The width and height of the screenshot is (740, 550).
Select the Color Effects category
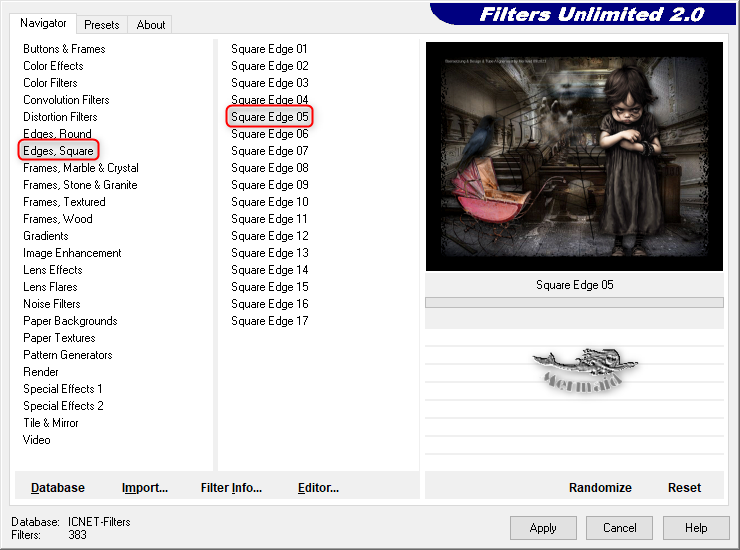[53, 66]
